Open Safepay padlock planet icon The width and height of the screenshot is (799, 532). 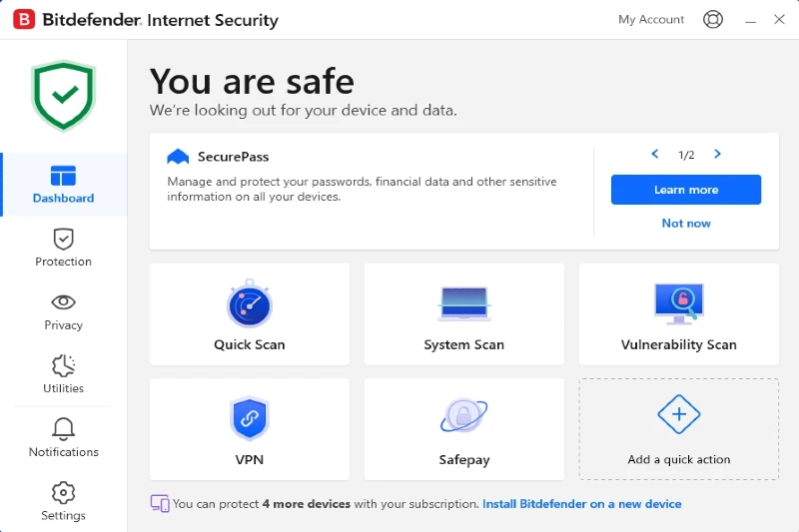point(463,416)
